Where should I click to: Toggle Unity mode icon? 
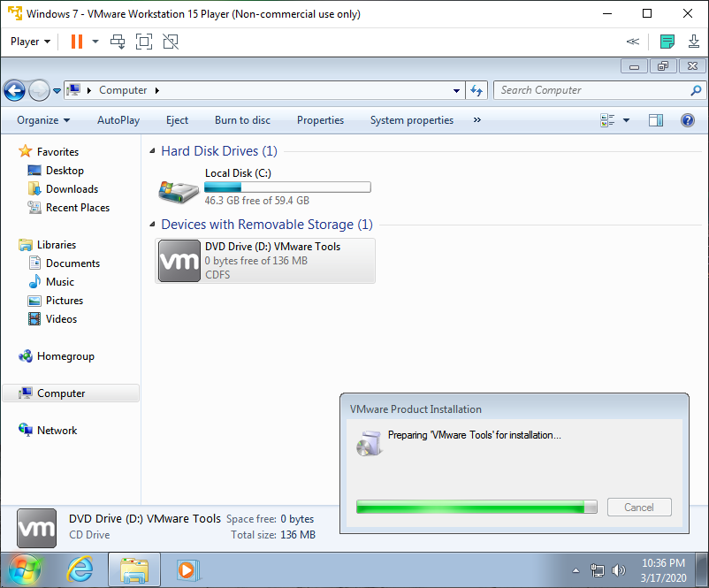coord(171,42)
